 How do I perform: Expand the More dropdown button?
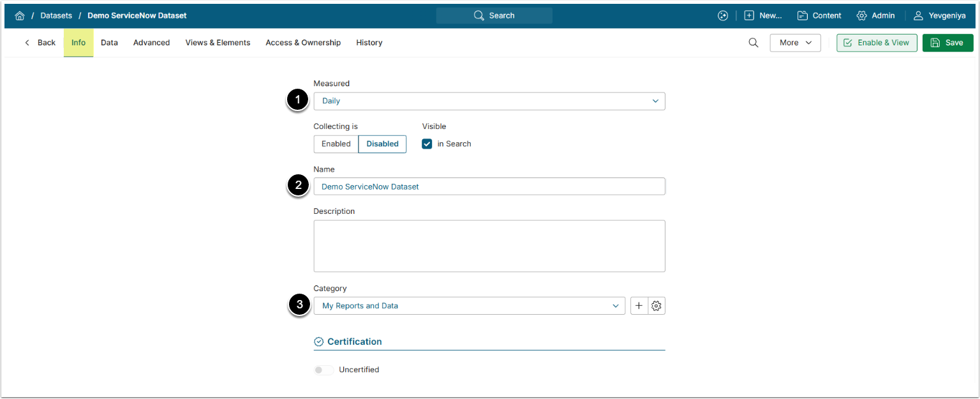coord(795,43)
